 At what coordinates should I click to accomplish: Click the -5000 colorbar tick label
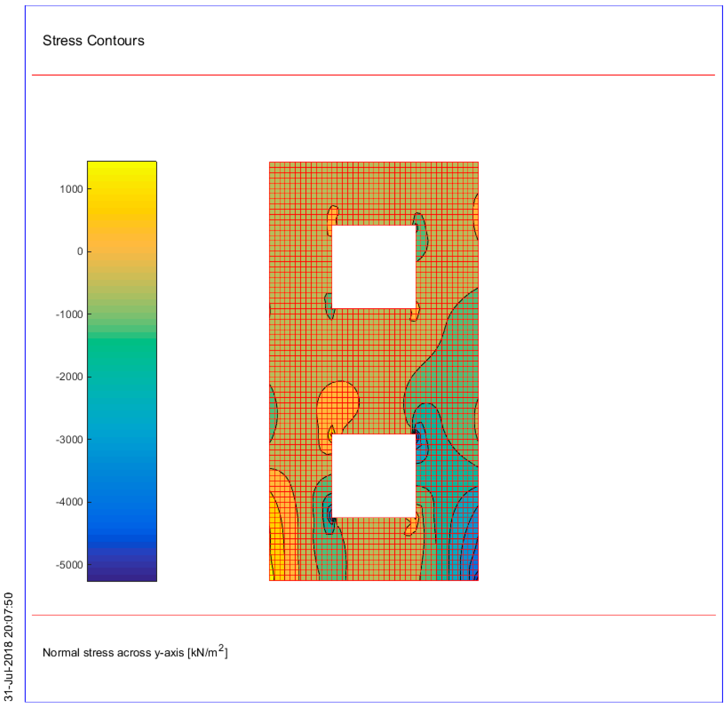point(69,565)
